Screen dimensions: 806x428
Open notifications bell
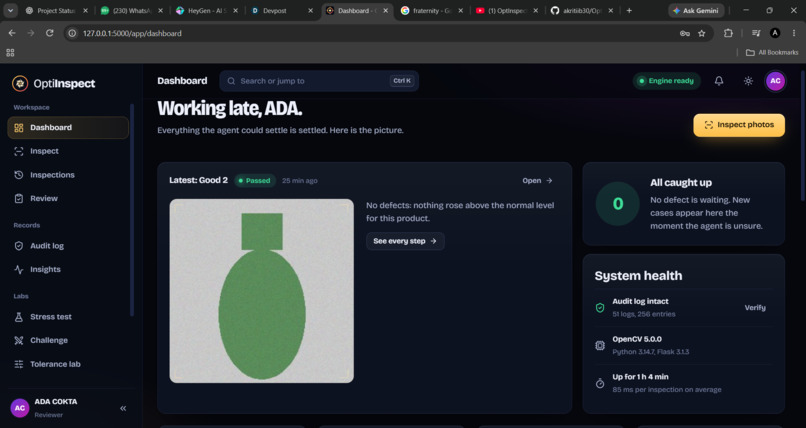719,81
